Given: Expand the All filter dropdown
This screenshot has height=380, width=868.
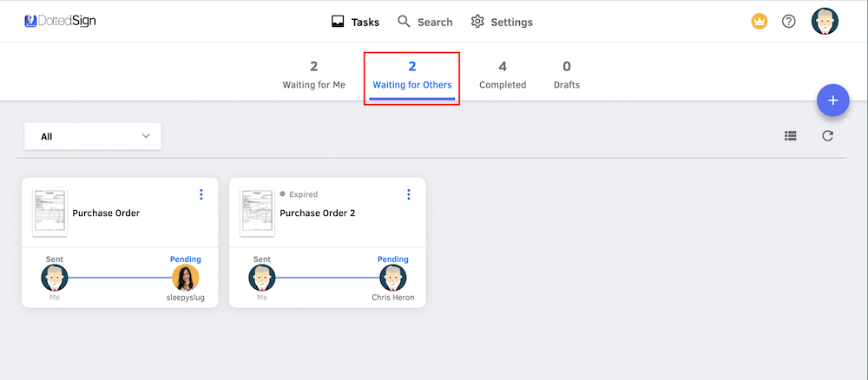Looking at the screenshot, I should pyautogui.click(x=93, y=136).
